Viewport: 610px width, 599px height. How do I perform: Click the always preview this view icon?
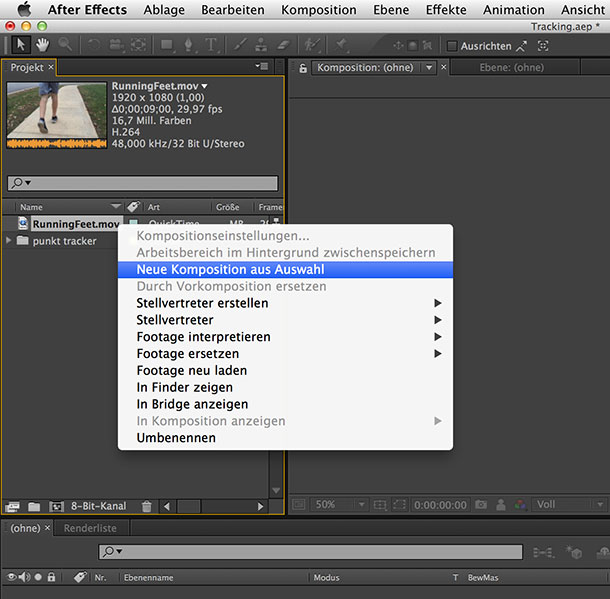pyautogui.click(x=298, y=505)
